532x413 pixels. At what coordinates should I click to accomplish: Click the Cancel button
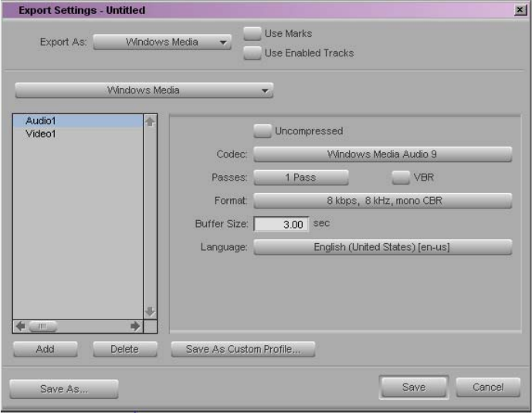pos(488,388)
